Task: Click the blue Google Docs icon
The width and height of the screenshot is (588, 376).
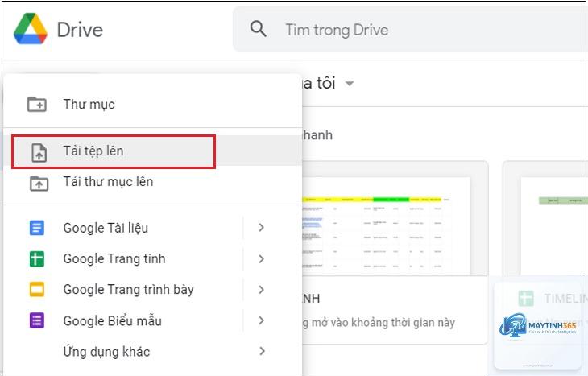Action: [x=37, y=228]
